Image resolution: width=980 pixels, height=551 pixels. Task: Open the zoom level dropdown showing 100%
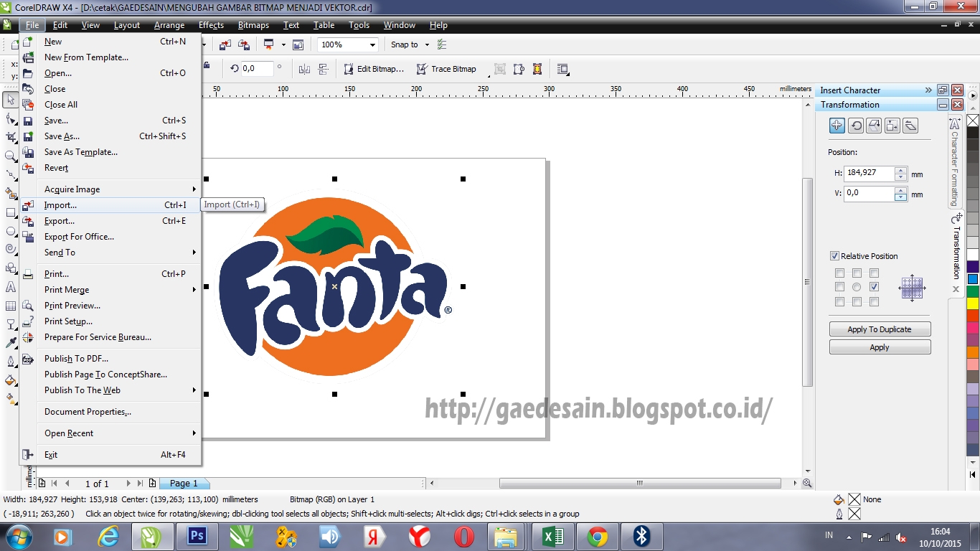pyautogui.click(x=373, y=44)
